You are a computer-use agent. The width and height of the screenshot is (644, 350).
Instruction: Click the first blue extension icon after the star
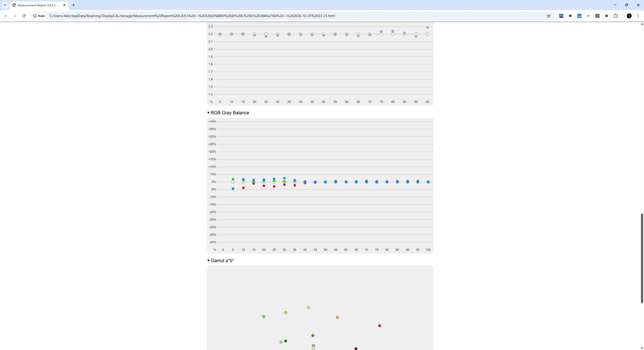tap(561, 16)
